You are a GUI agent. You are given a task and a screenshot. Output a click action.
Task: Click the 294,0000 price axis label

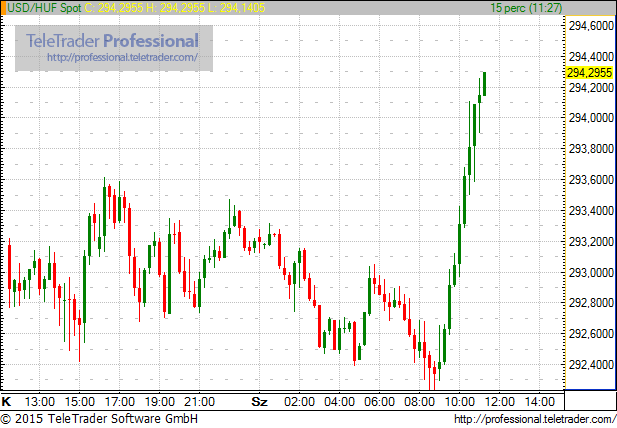(x=591, y=118)
